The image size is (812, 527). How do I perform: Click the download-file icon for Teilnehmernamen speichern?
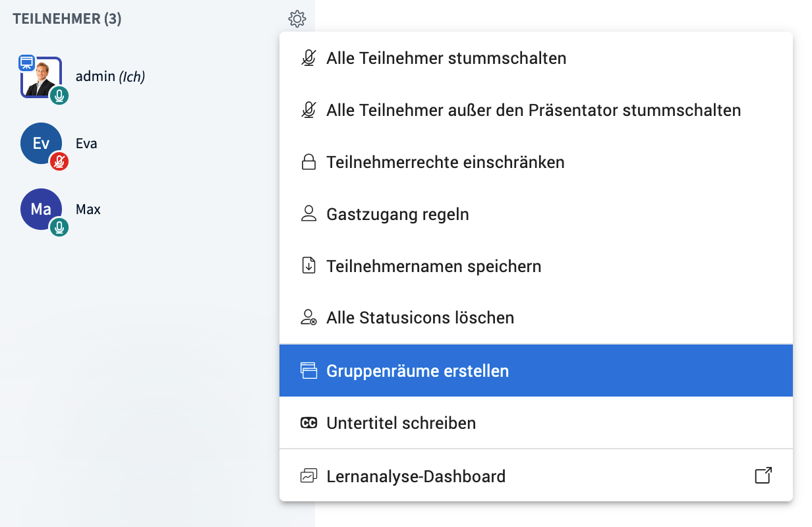click(x=308, y=266)
